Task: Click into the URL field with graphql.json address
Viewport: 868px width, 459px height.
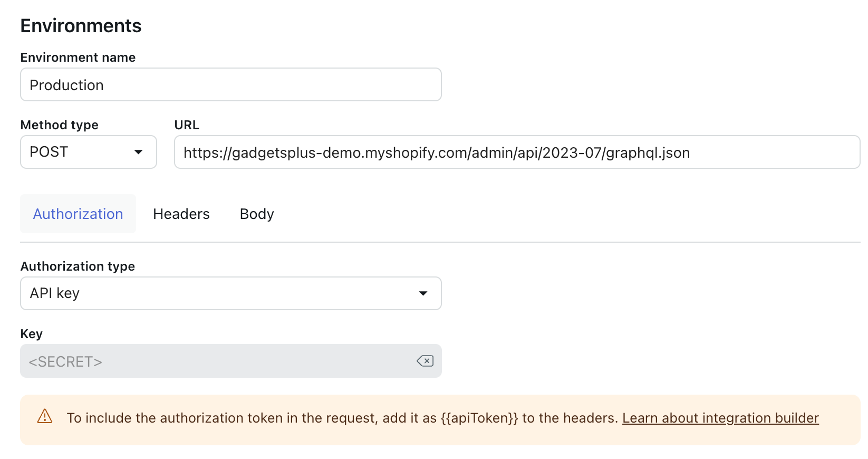Action: tap(517, 152)
